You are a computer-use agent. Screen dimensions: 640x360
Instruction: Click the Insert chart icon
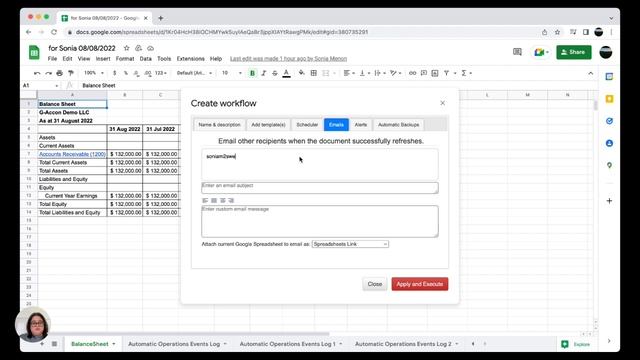click(x=435, y=73)
